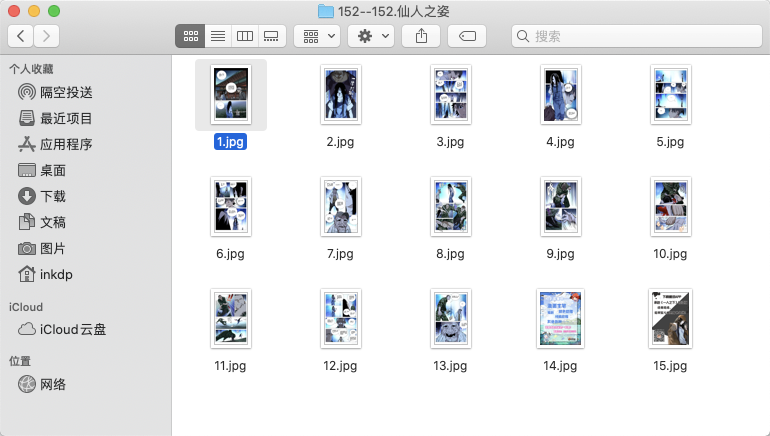Go forward using the forward arrow

tap(46, 36)
